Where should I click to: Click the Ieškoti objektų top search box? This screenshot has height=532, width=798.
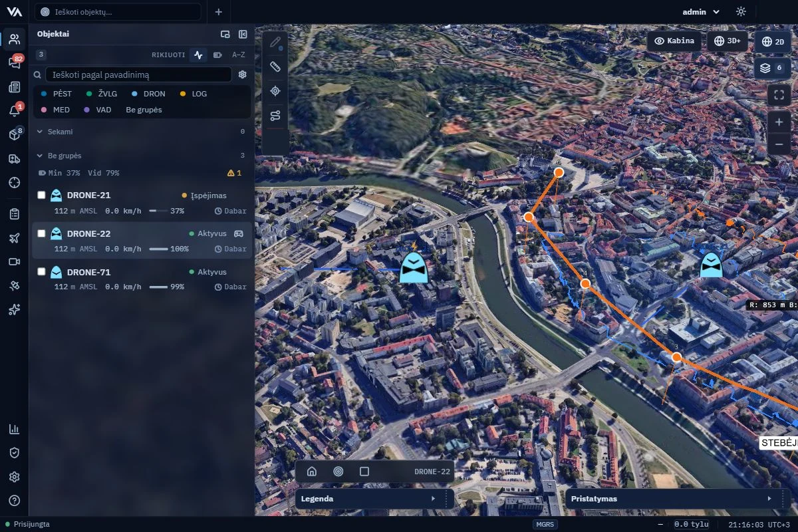click(x=118, y=12)
